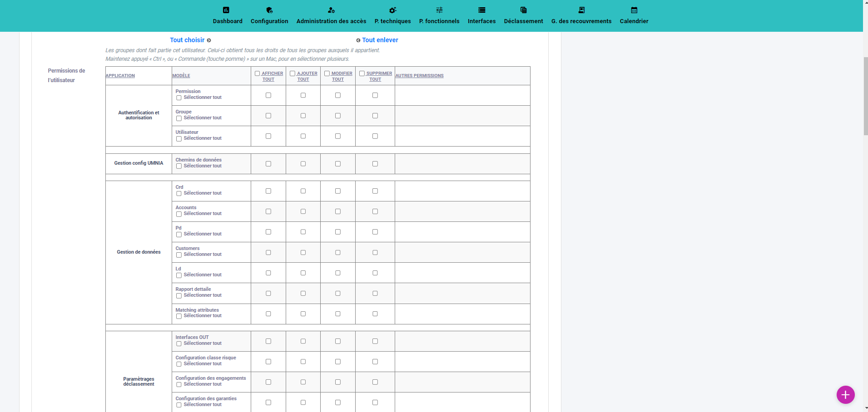Enable the SUPPRIMER TOUT header checkbox
Image resolution: width=868 pixels, height=412 pixels.
tap(362, 74)
